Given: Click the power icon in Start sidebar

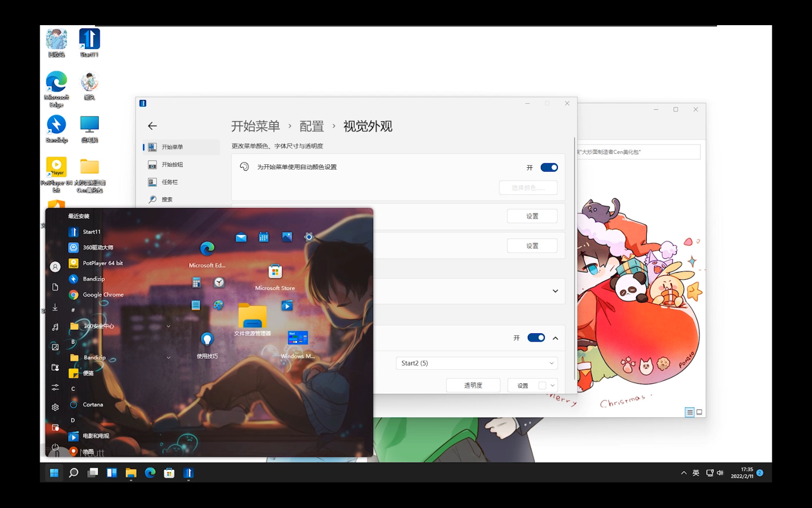Looking at the screenshot, I should [55, 447].
